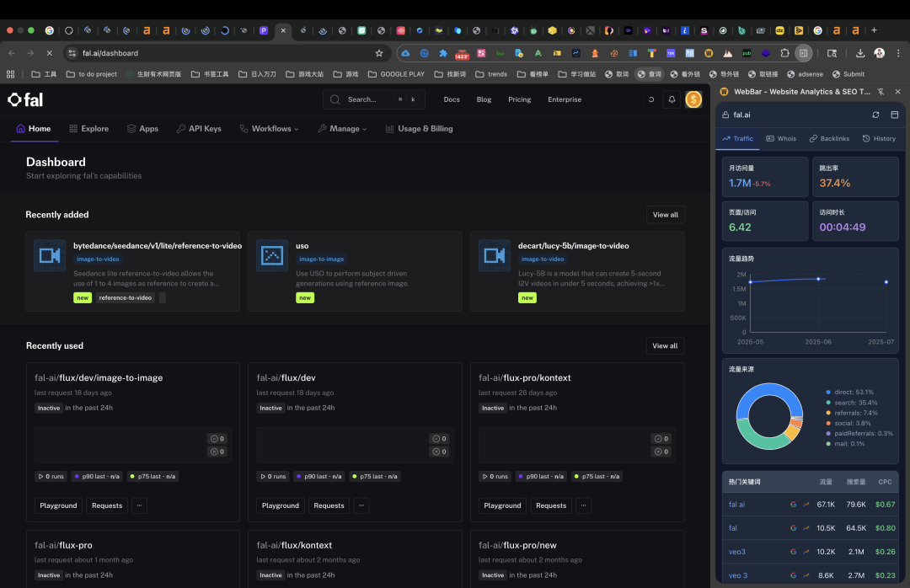
Task: Switch to the Whois tab in WebBar
Action: pos(781,139)
